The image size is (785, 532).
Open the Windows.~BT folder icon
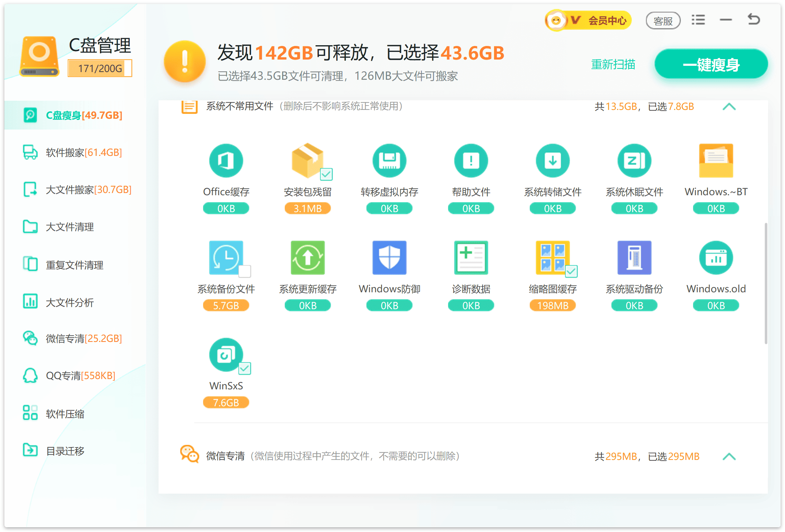point(716,160)
